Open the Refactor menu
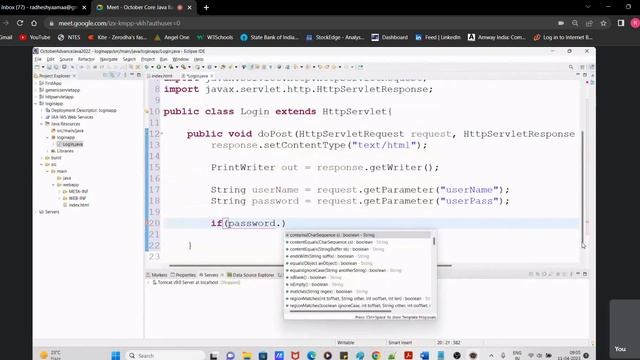 (86, 59)
